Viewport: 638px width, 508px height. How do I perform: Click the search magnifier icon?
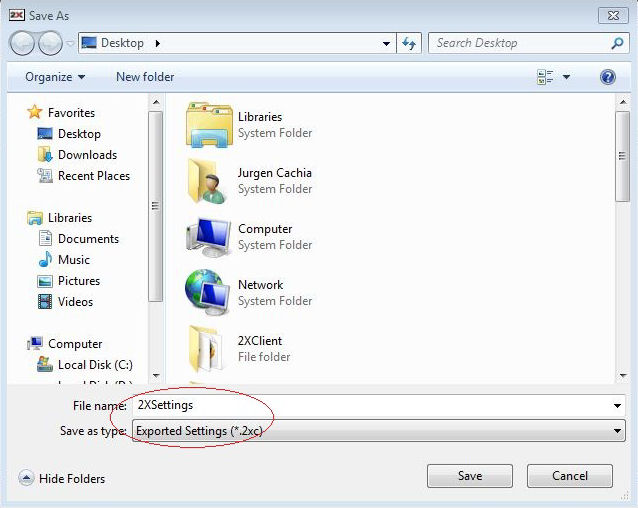617,43
